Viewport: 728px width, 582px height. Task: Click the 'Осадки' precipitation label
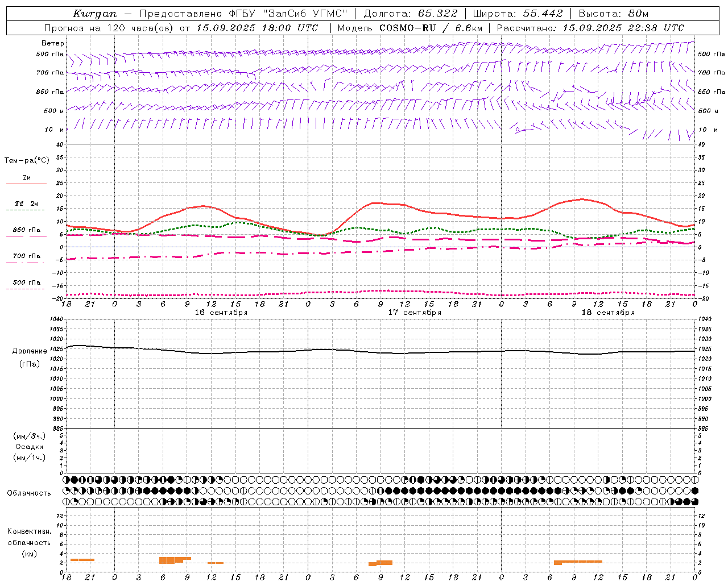coord(30,447)
